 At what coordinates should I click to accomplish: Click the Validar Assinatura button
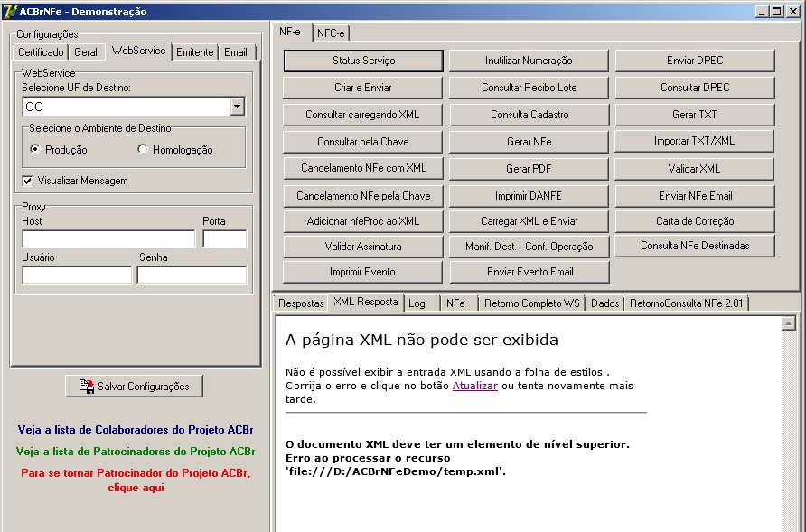point(363,247)
